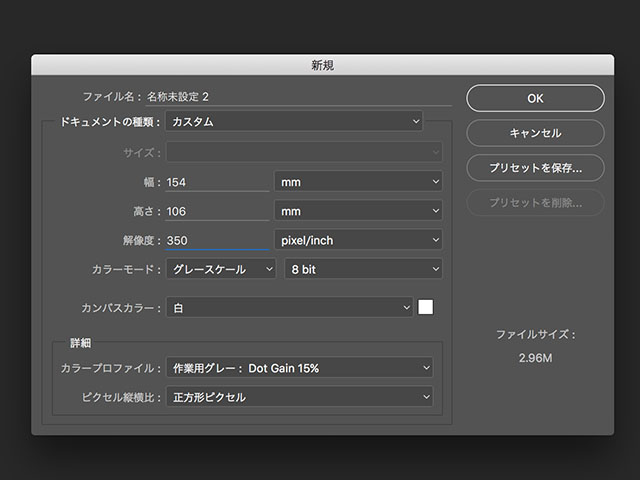
Task: Open the 8 bit depth dropdown
Action: pos(363,269)
